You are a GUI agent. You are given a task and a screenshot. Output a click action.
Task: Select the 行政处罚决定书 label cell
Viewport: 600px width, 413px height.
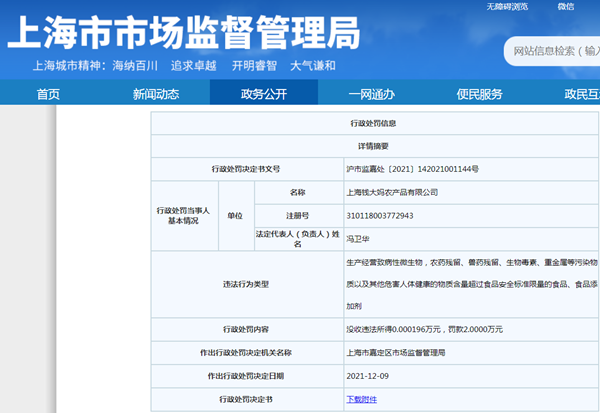click(x=246, y=399)
